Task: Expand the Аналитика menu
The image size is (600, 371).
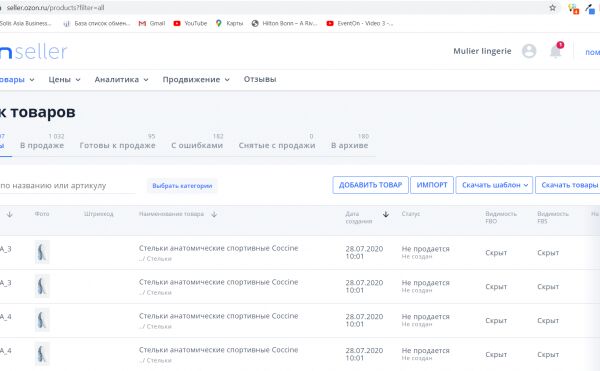Action: point(121,80)
